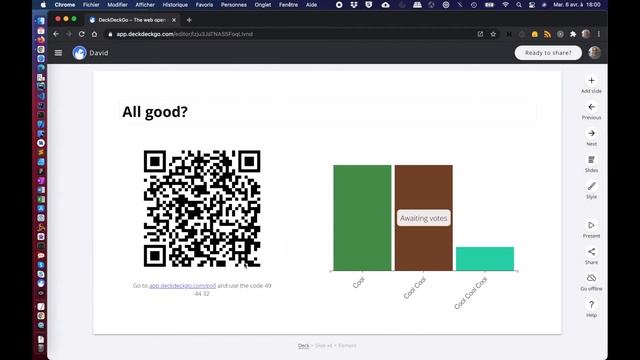Start Present mode with play icon
The width and height of the screenshot is (640, 360).
point(591,225)
